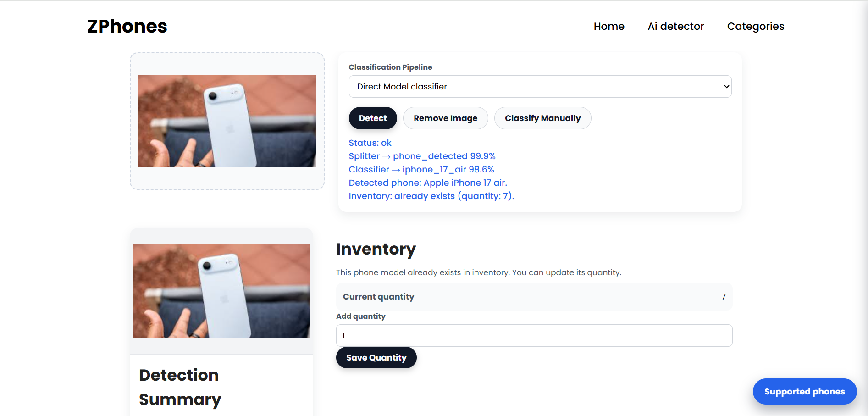Navigate to Categories
This screenshot has height=416, width=868.
click(x=755, y=27)
